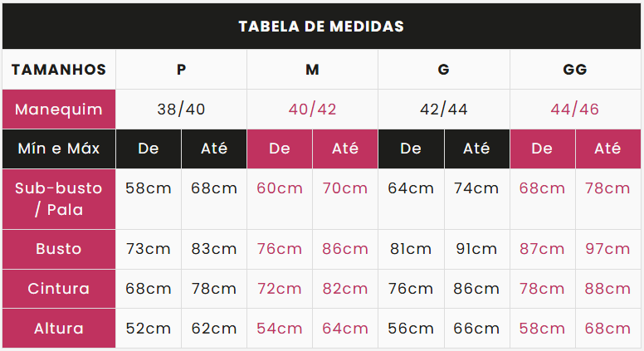Viewport: 644px width, 351px height.
Task: Select the TAMANHOS header cell
Action: [x=59, y=70]
